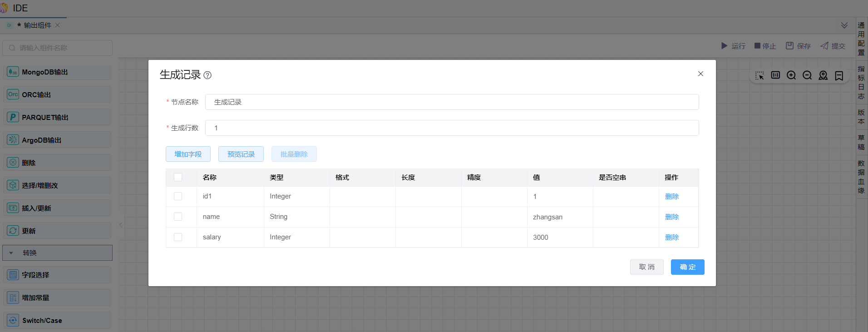Collapse the 转换 component category
The width and height of the screenshot is (868, 332).
point(57,253)
